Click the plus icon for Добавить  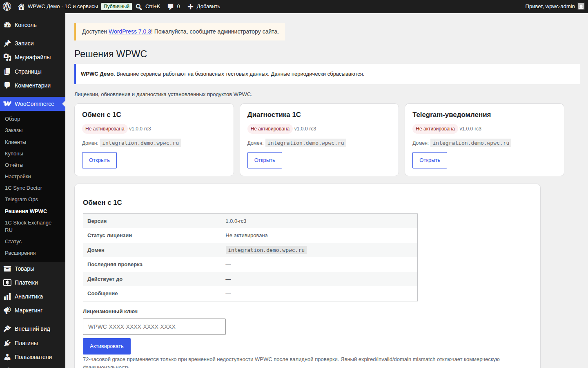190,7
